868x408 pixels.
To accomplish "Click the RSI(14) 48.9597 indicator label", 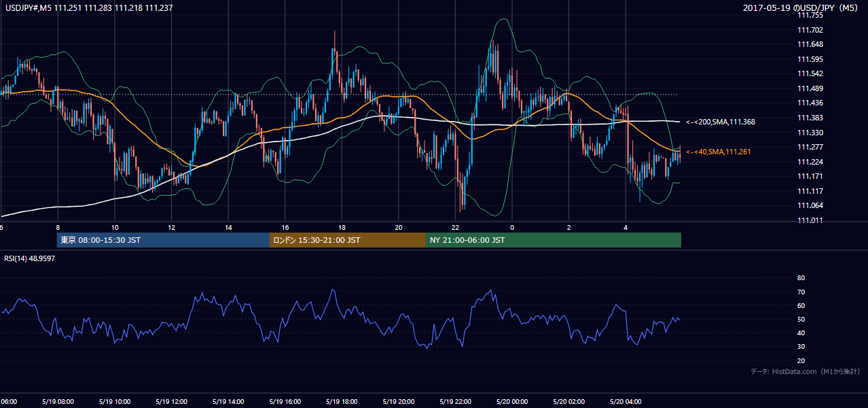I will [x=30, y=258].
